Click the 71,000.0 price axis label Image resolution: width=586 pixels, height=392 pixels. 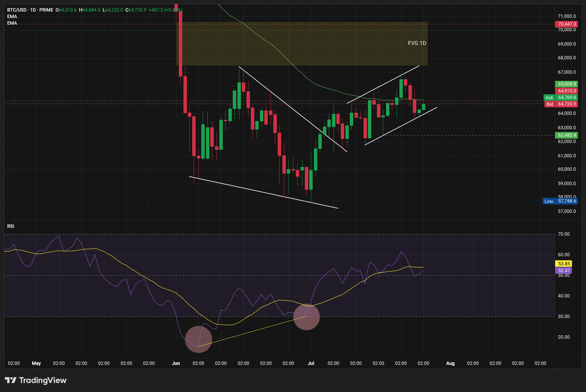567,16
